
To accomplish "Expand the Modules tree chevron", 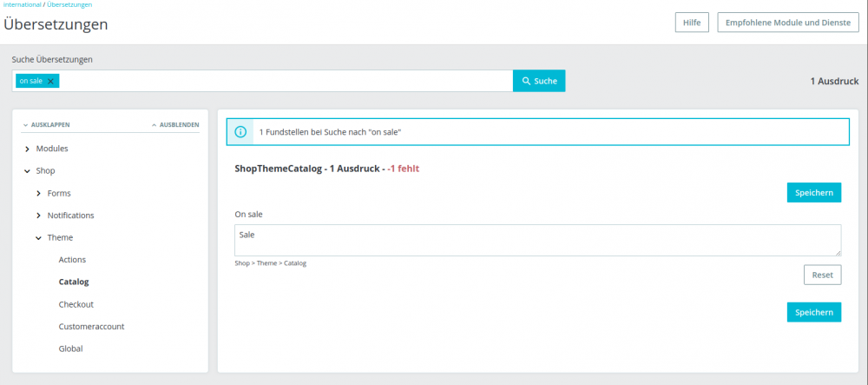I will coord(27,149).
